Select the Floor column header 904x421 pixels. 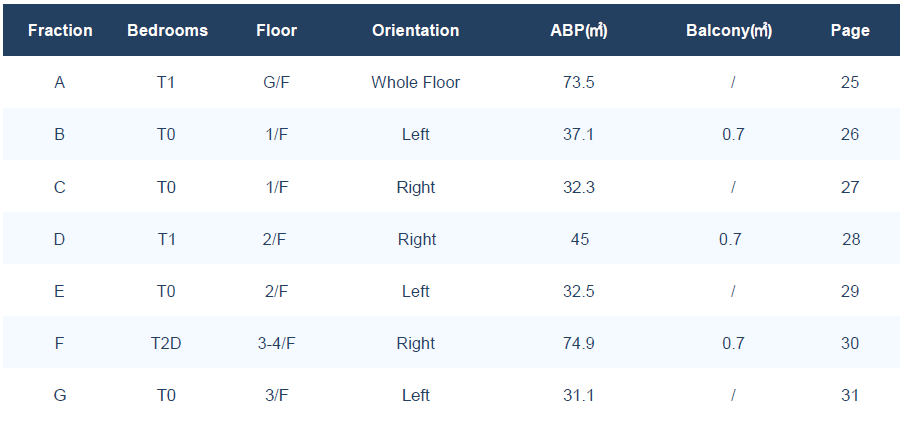(277, 31)
